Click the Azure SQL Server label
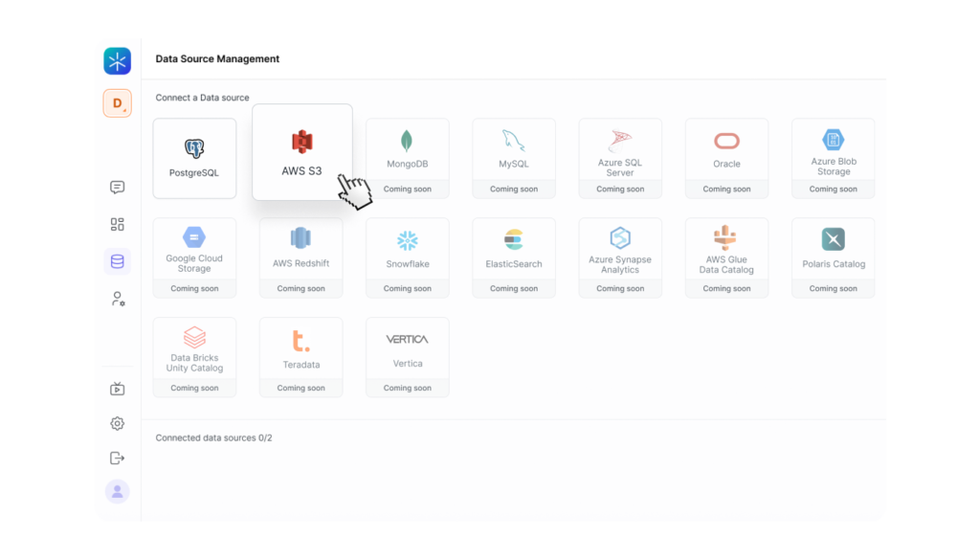980x560 pixels. tap(620, 168)
